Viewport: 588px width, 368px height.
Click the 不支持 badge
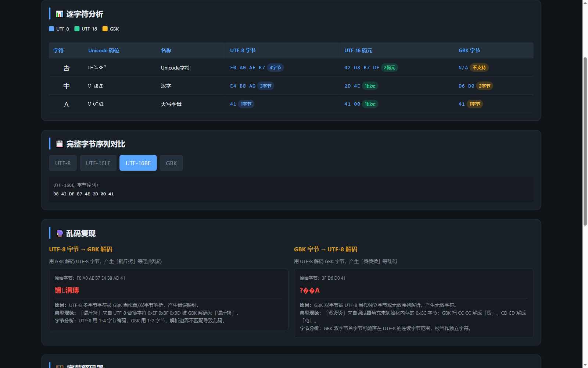click(x=479, y=68)
